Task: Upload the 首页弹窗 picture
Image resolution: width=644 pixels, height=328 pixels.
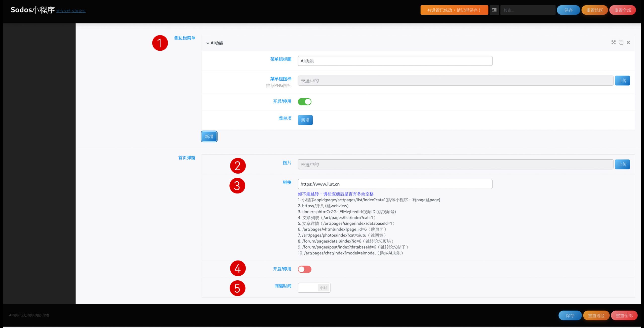Action: [x=622, y=164]
